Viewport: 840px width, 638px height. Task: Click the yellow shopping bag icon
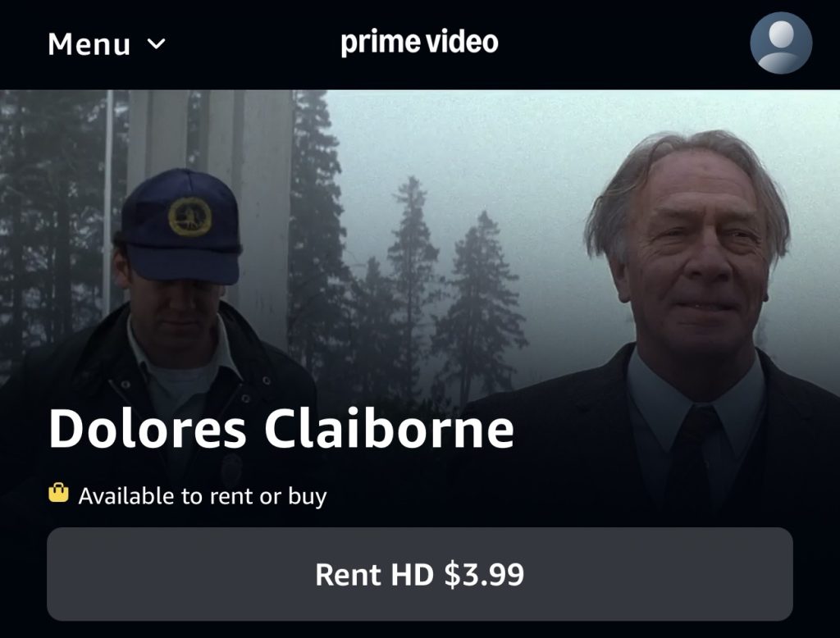pyautogui.click(x=58, y=492)
